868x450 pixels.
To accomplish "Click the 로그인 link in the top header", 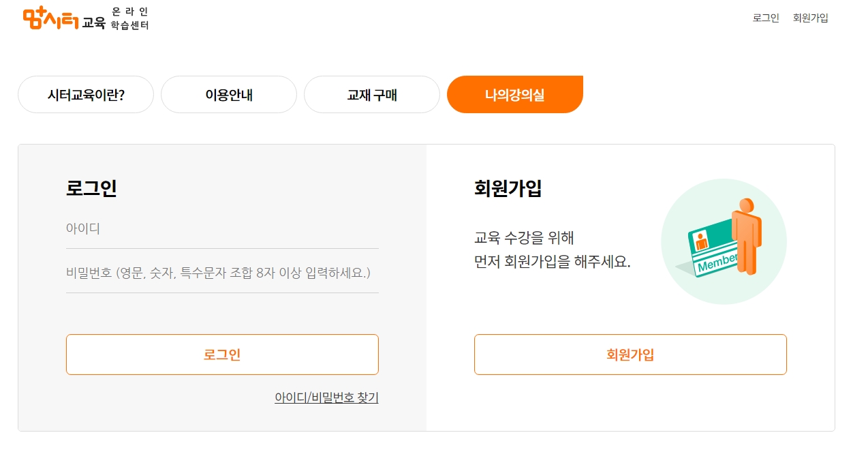I will pos(764,18).
